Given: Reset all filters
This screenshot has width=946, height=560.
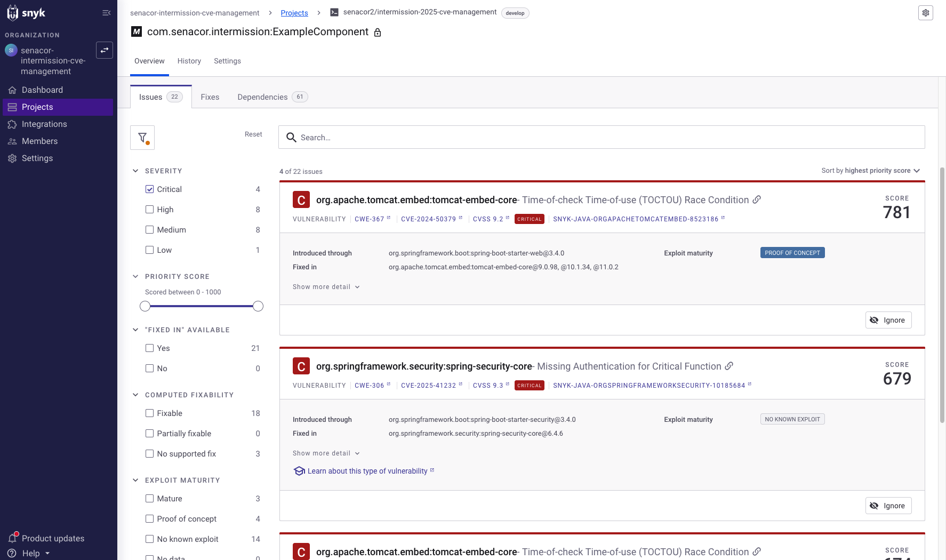Looking at the screenshot, I should click(x=253, y=134).
